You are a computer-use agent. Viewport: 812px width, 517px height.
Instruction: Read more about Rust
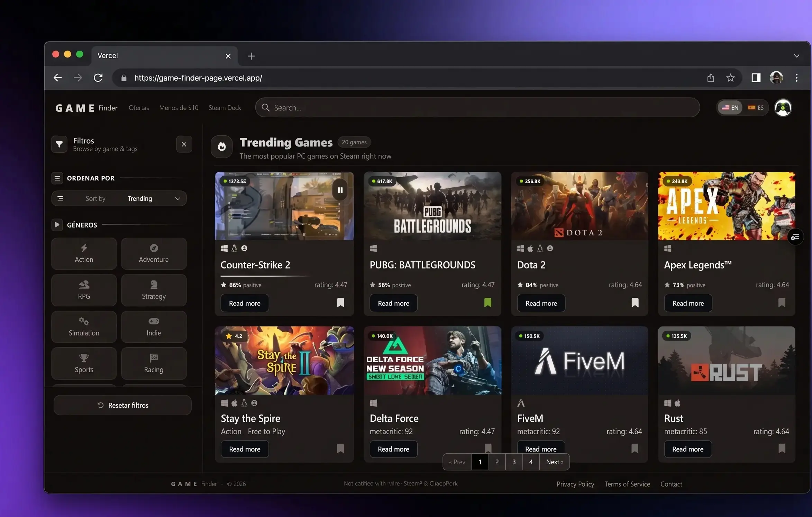(688, 449)
